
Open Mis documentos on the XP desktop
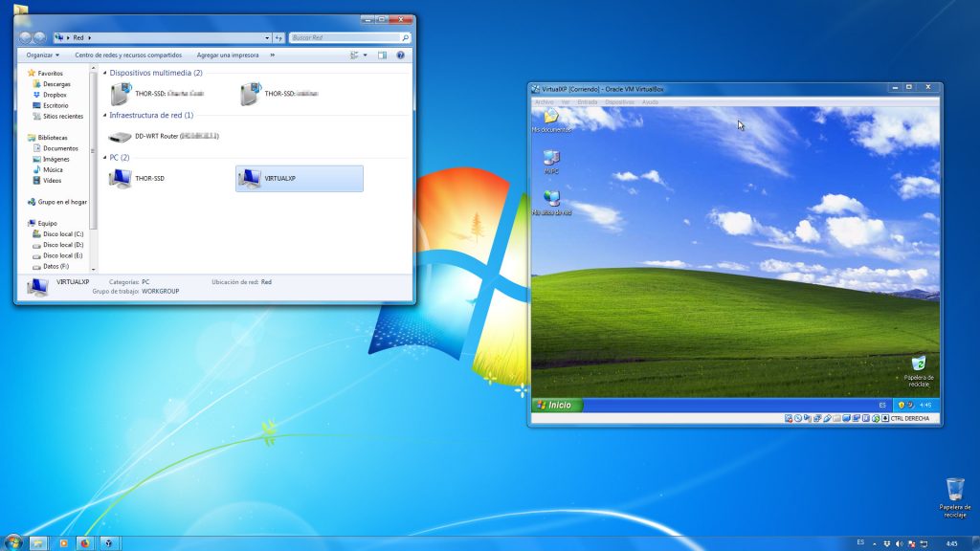coord(551,121)
